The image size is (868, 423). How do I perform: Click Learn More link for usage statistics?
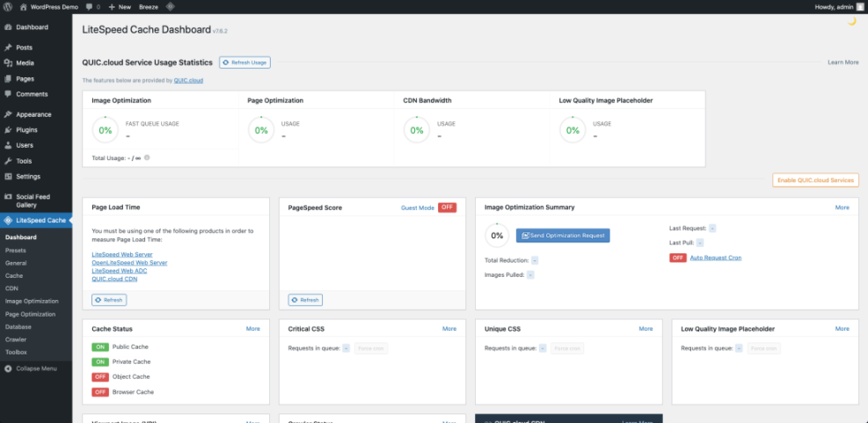coord(843,62)
